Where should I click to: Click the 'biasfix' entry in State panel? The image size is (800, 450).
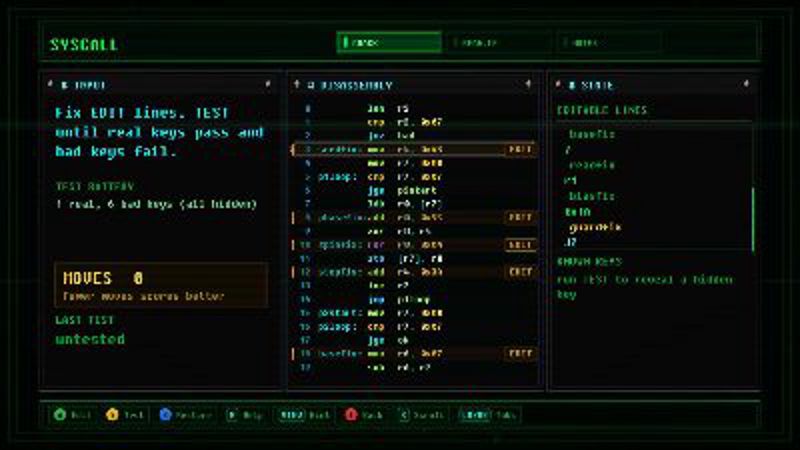pos(592,196)
